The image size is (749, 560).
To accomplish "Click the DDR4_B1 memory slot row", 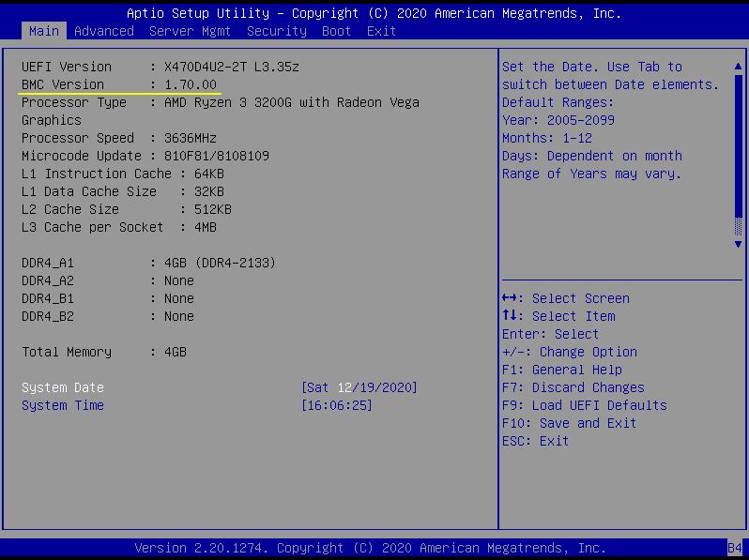I will pos(108,298).
